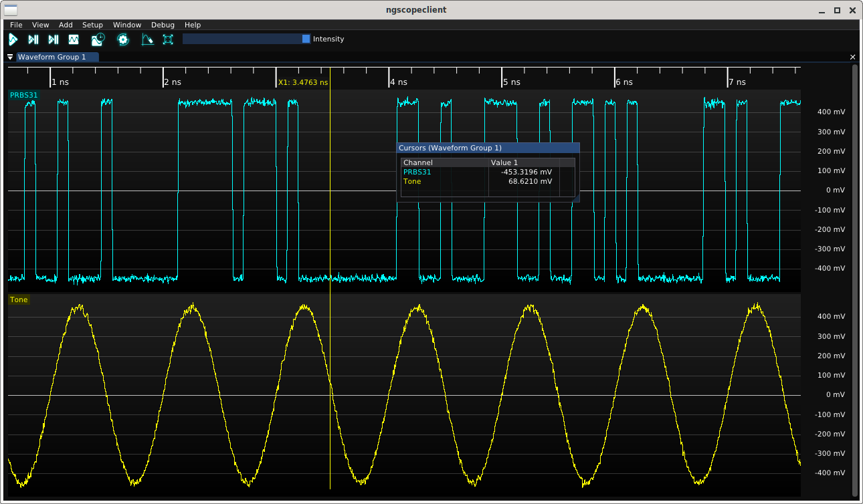Force a trigger using the toolbar icon
863x504 pixels.
point(53,39)
